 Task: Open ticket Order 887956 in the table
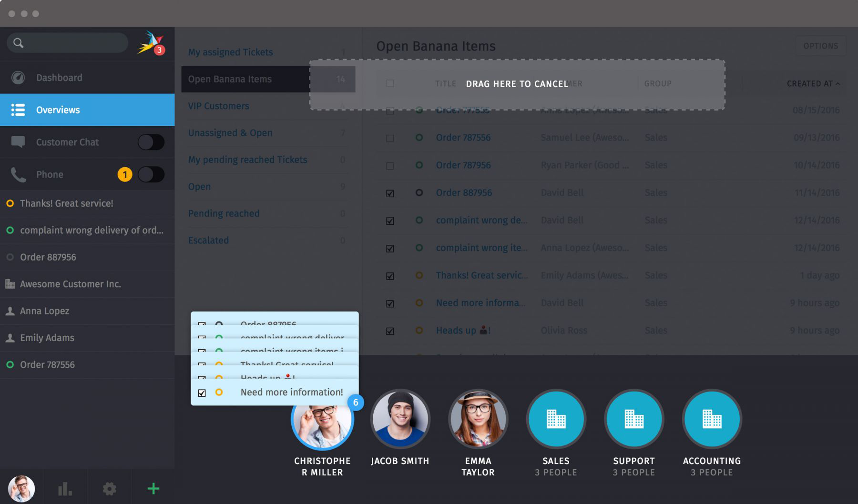coord(464,193)
